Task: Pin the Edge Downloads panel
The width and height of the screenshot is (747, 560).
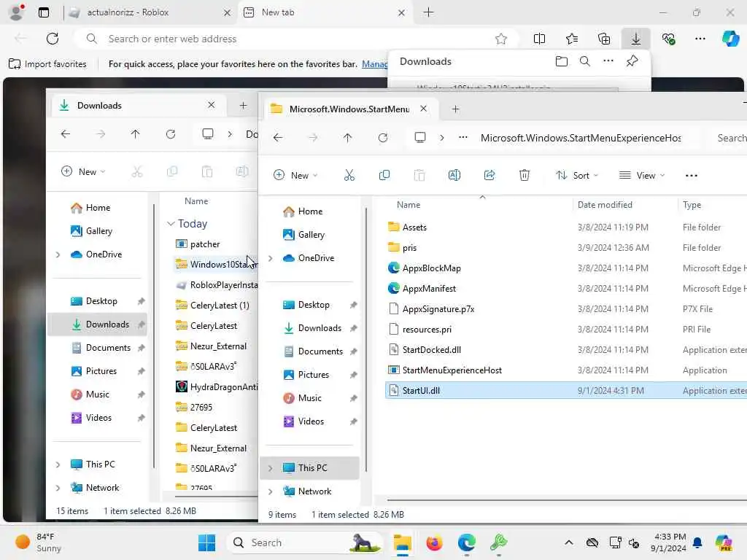Action: pos(632,61)
